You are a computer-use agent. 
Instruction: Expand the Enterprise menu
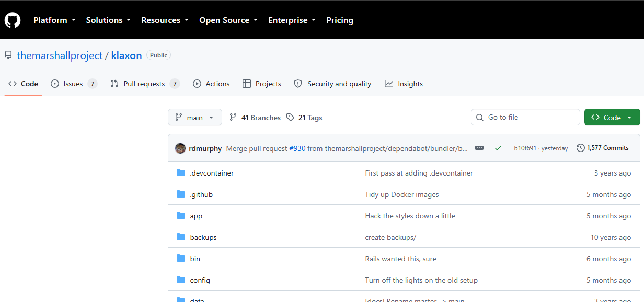point(292,20)
